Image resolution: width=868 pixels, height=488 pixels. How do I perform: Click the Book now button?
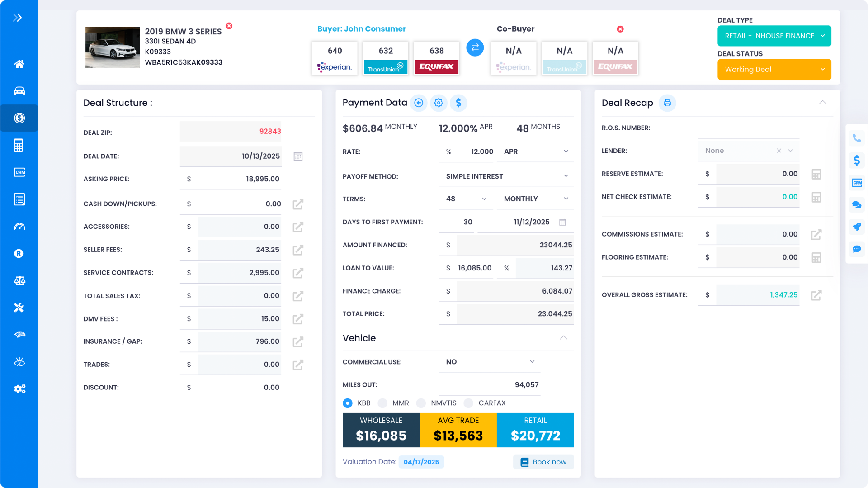(543, 462)
